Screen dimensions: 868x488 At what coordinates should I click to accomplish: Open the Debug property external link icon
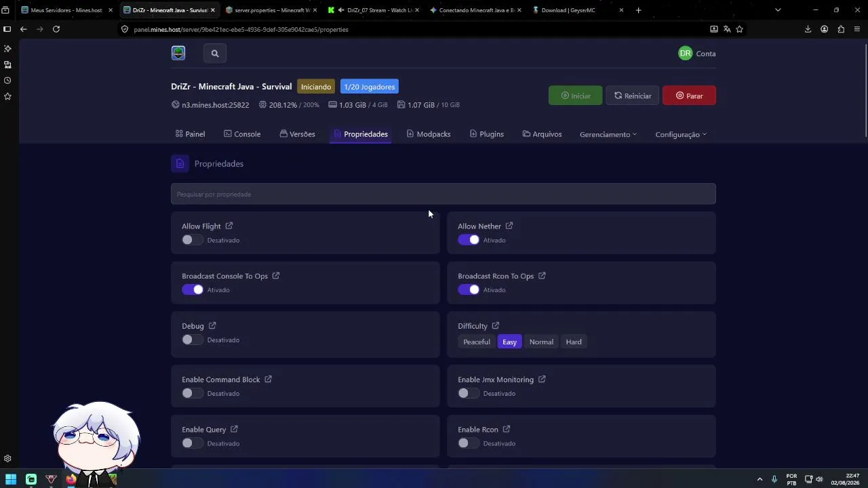coord(212,325)
